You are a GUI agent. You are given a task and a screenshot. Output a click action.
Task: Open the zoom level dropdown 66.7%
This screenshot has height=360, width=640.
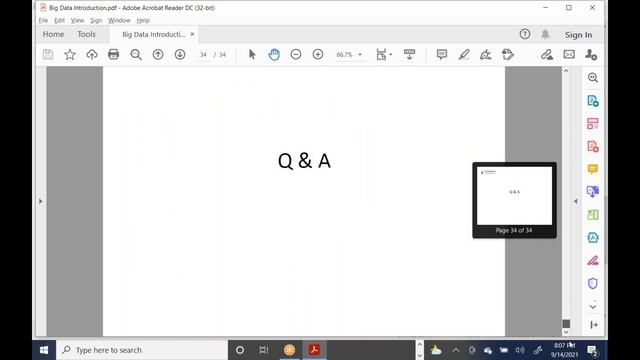(349, 54)
